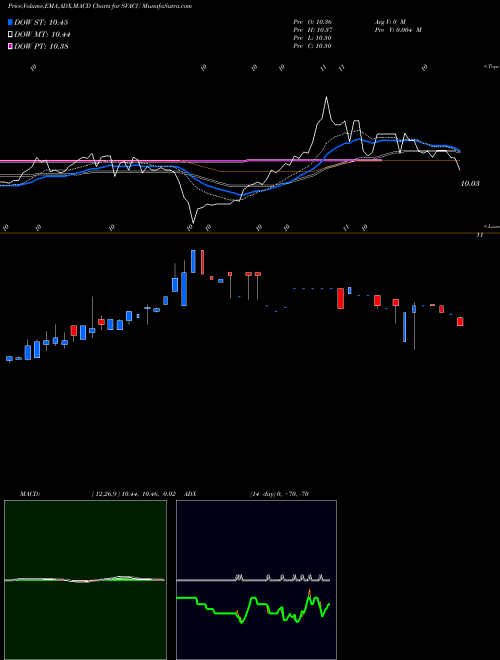Click inside the green MACD chart panel

[x=85, y=580]
